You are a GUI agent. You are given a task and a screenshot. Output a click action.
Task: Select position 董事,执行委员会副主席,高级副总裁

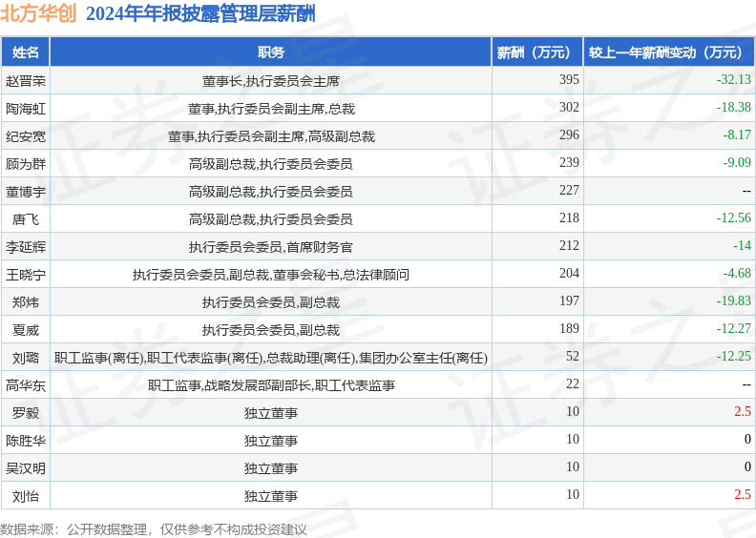click(x=271, y=136)
